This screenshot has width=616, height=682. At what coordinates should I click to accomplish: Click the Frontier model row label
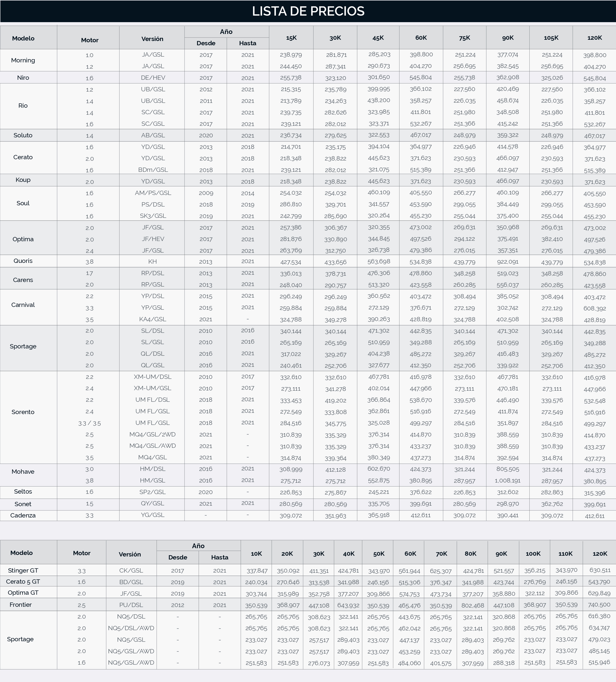pos(20,605)
